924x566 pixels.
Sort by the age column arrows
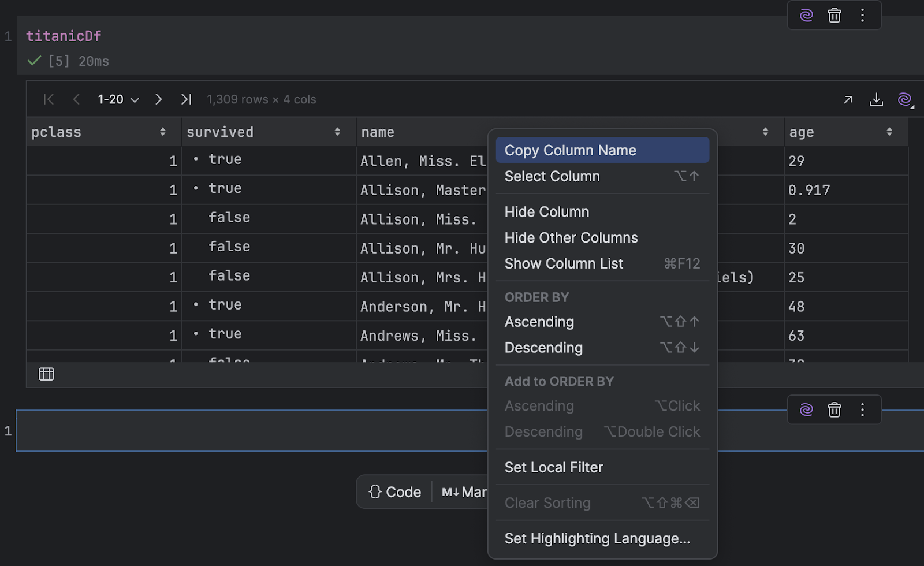[x=889, y=132]
